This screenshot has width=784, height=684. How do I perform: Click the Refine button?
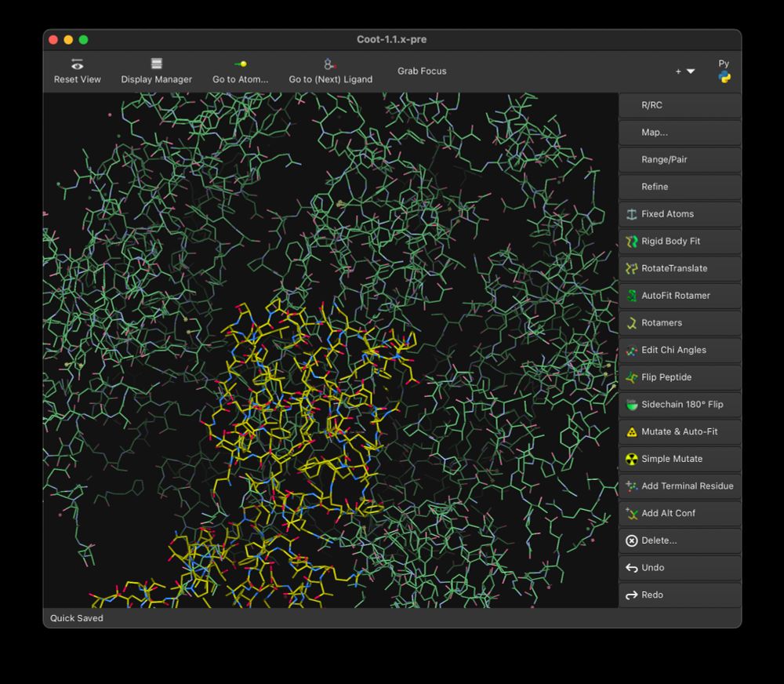pyautogui.click(x=680, y=187)
